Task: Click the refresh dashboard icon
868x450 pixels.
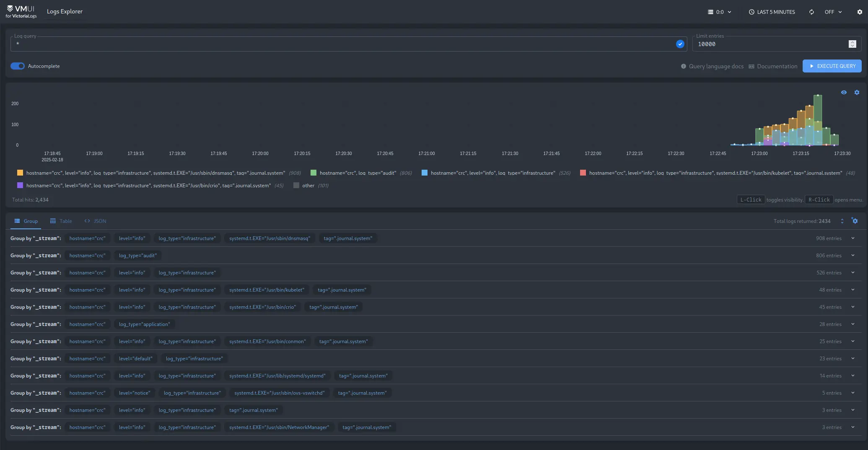Action: [811, 12]
